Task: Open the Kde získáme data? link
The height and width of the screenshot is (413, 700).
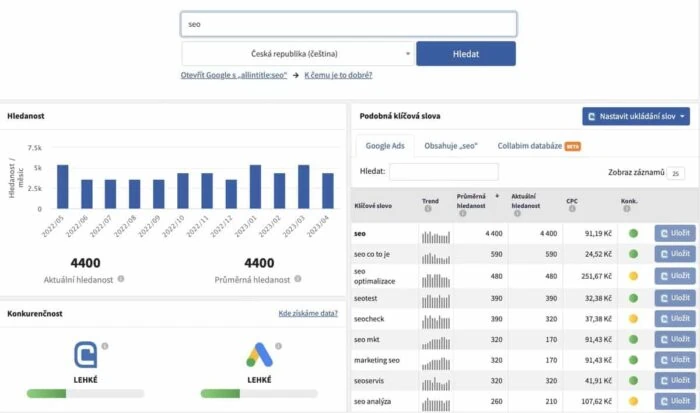Action: coord(308,314)
